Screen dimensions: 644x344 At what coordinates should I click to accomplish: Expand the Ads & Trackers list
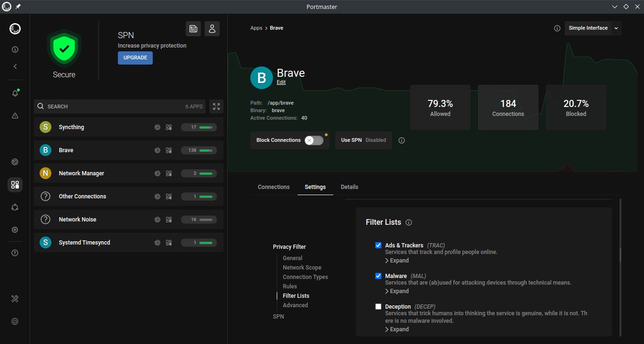click(x=397, y=261)
